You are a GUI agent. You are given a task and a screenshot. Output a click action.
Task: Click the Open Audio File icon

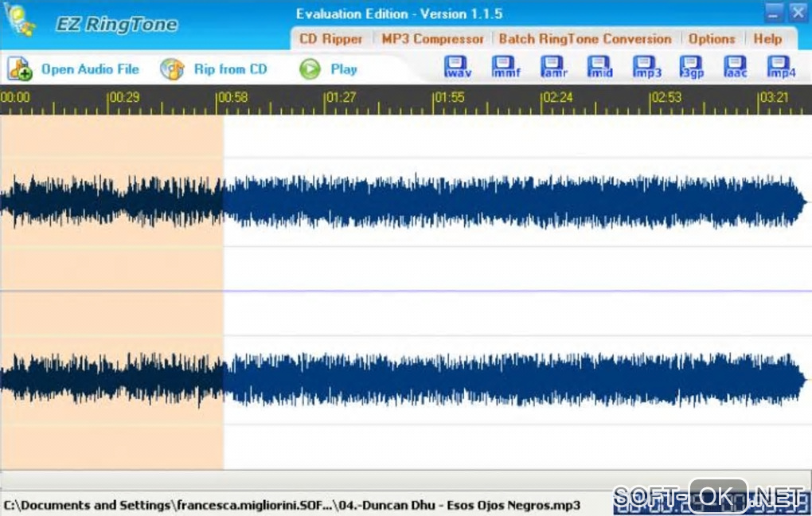coord(20,69)
